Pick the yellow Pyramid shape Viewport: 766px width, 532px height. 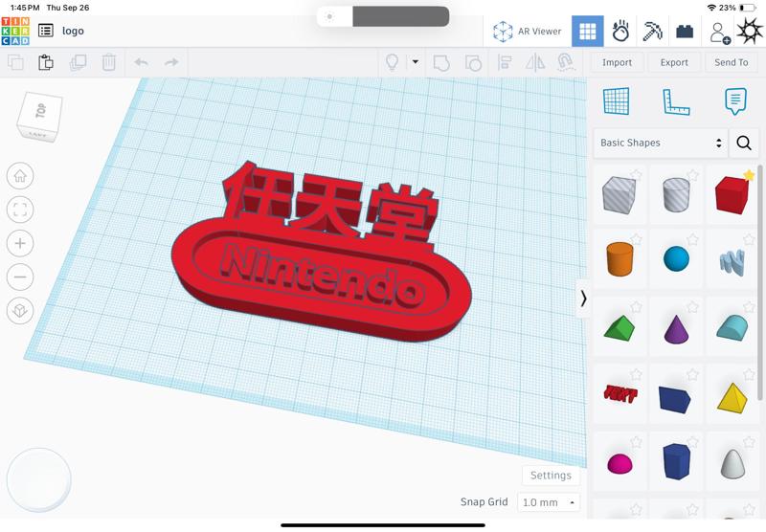click(x=732, y=397)
